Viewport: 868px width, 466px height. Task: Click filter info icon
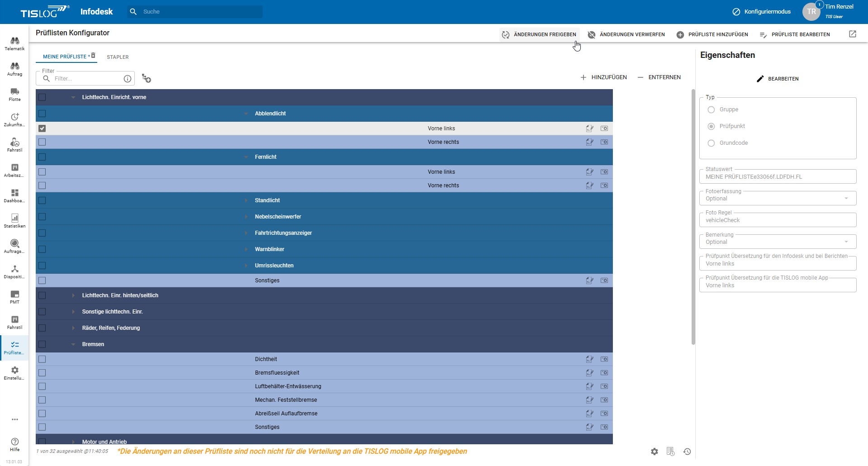tap(128, 79)
